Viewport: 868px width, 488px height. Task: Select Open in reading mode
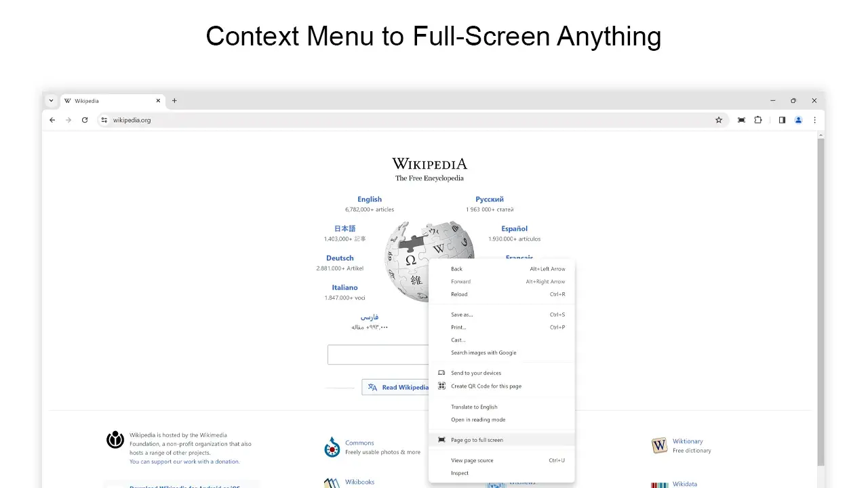(502, 420)
